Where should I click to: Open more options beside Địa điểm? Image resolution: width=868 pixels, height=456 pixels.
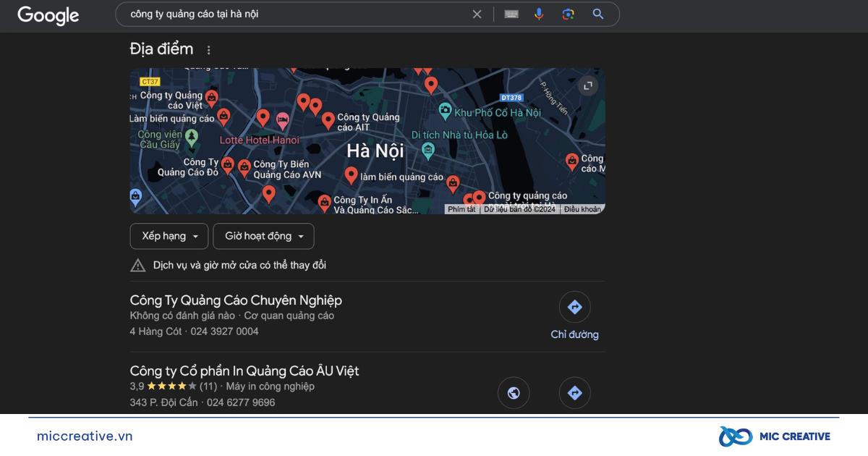pyautogui.click(x=209, y=50)
